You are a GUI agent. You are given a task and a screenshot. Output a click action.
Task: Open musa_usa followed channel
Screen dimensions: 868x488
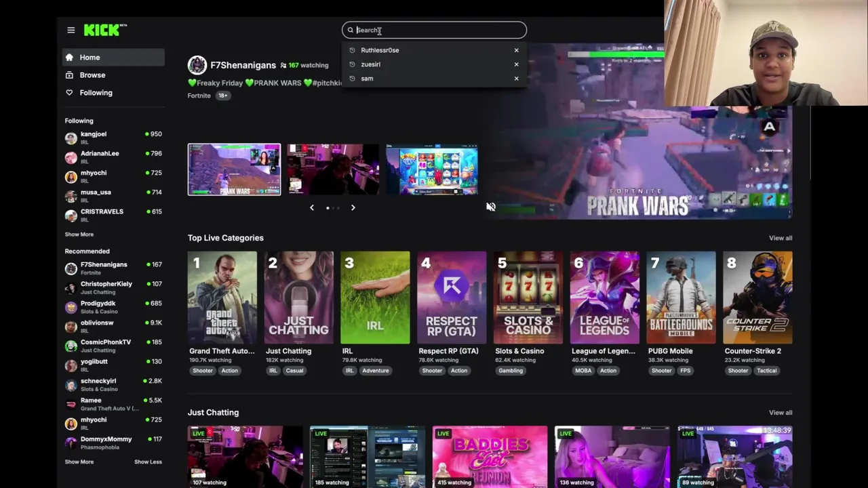pos(113,195)
